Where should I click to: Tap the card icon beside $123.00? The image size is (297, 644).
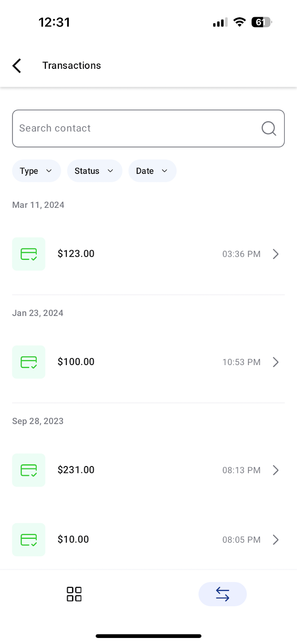click(x=29, y=254)
